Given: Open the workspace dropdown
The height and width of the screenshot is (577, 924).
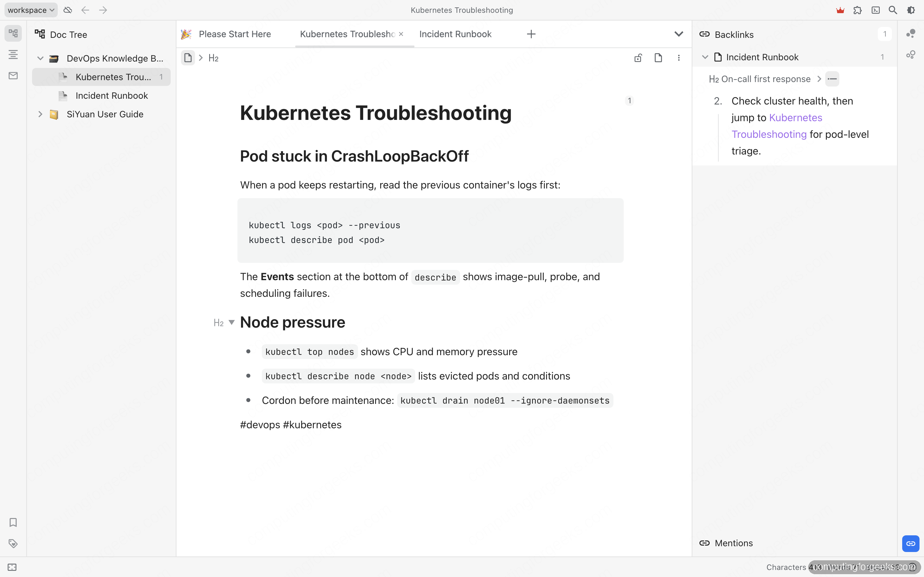Looking at the screenshot, I should [31, 10].
